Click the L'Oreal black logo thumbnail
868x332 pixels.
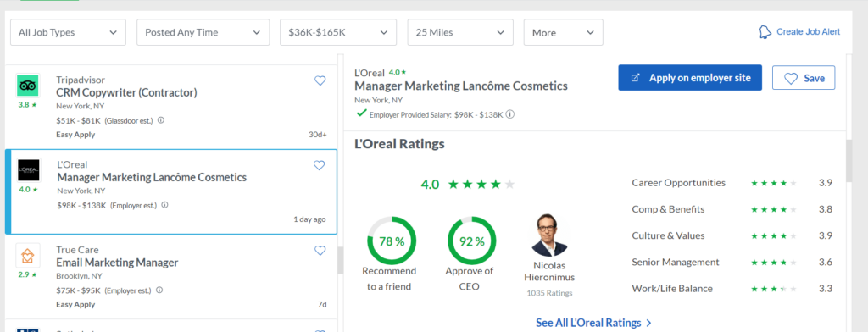[28, 170]
